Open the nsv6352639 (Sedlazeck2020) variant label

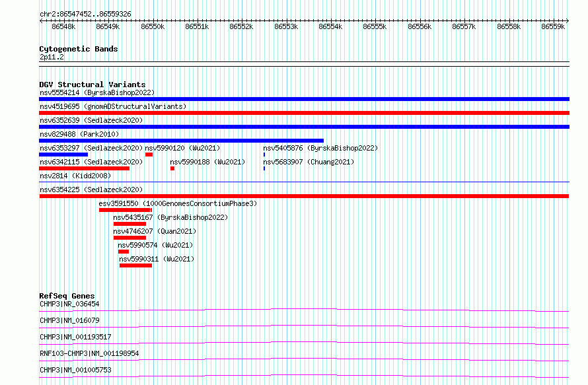point(91,120)
